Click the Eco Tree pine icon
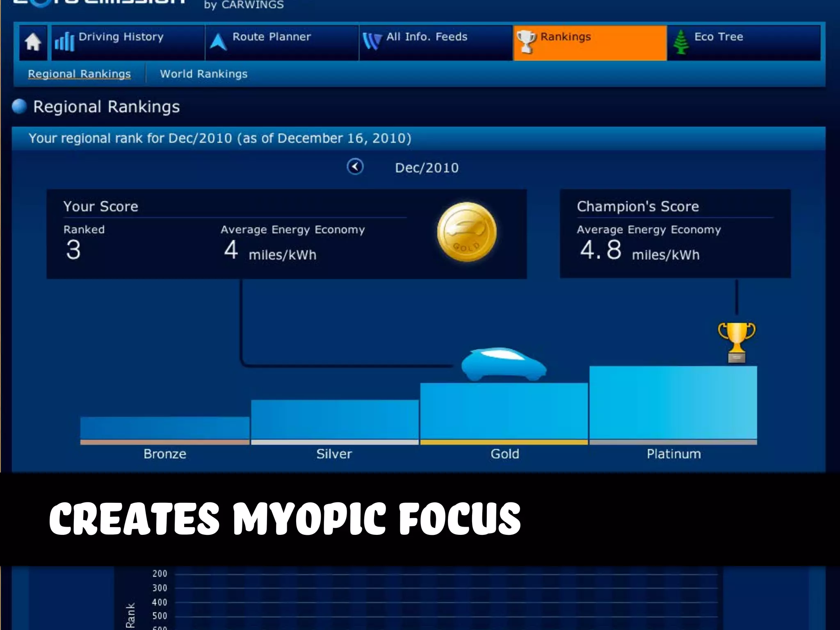Screen dimensions: 840x630 [x=681, y=42]
